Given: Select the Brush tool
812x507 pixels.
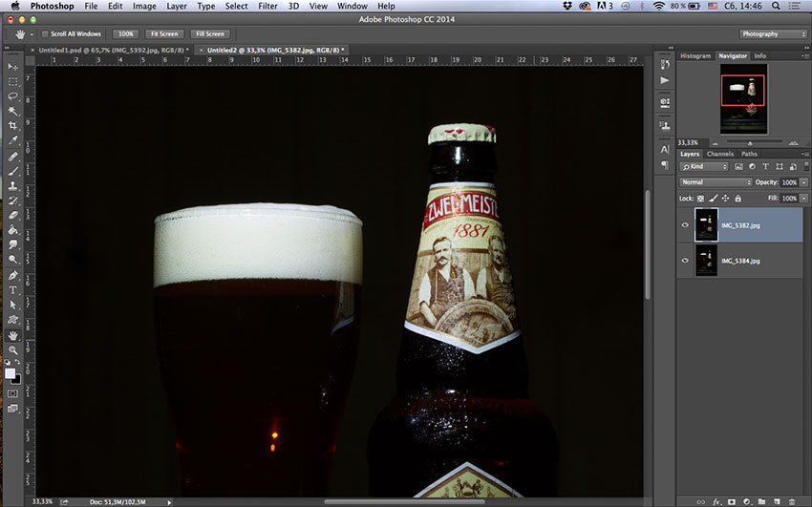Looking at the screenshot, I should tap(13, 171).
